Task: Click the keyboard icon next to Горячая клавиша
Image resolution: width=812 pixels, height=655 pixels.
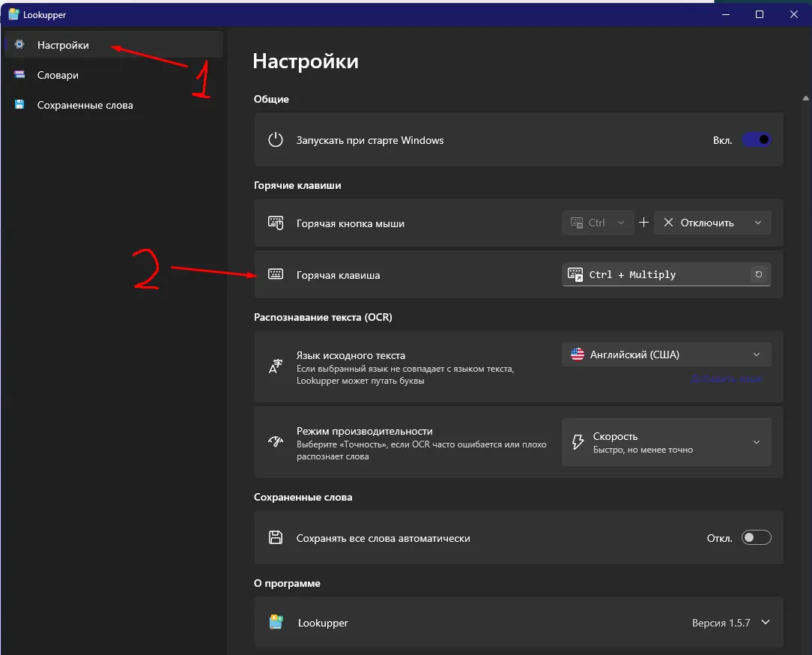Action: click(x=275, y=274)
